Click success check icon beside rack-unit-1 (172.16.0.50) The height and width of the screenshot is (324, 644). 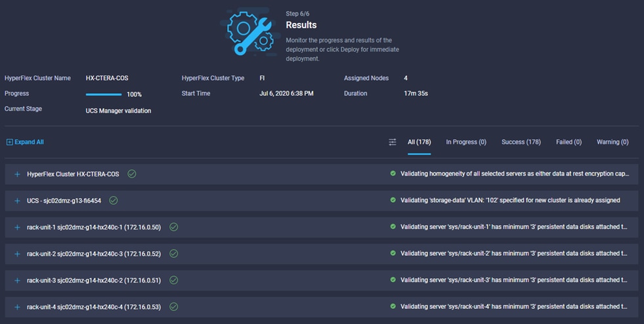(x=174, y=227)
